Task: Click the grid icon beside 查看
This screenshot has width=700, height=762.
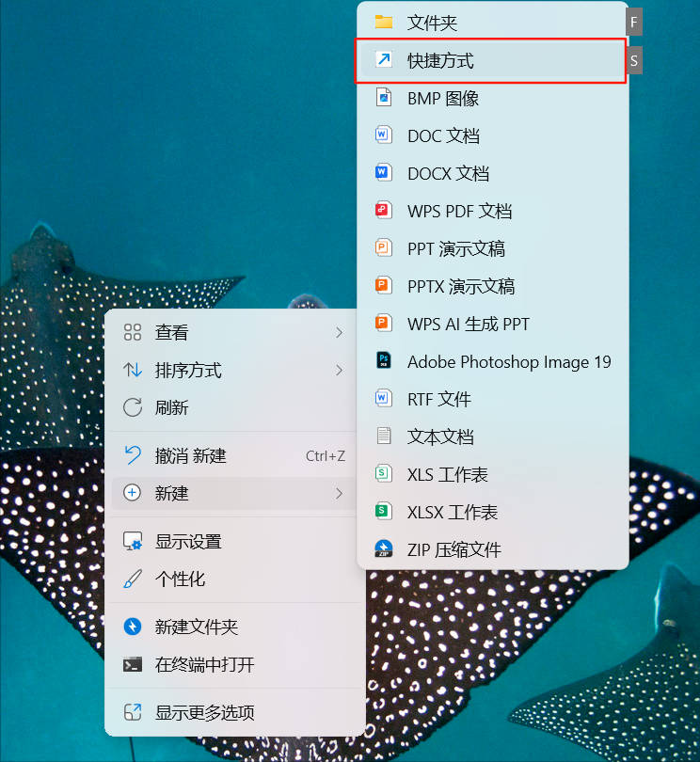Action: click(x=133, y=332)
